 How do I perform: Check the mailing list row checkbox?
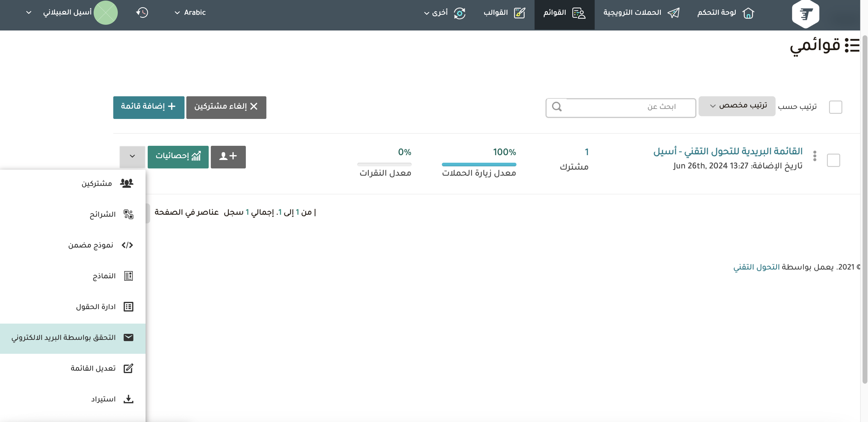(833, 160)
